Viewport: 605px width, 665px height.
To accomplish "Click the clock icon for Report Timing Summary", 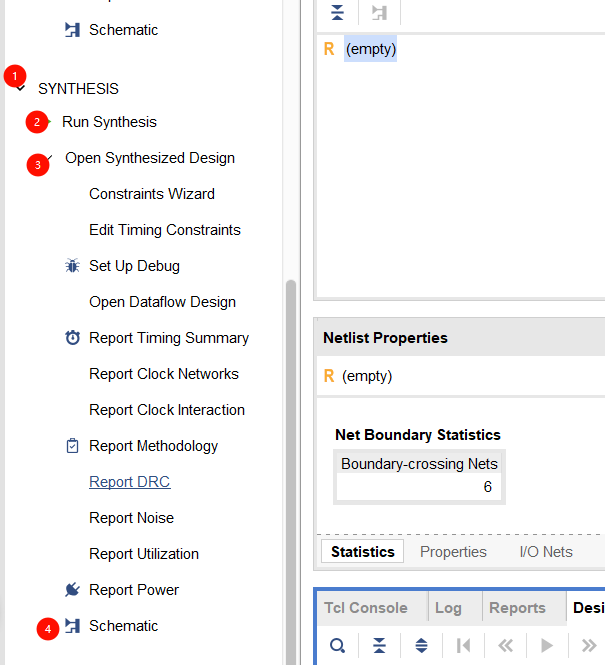I will (x=72, y=338).
